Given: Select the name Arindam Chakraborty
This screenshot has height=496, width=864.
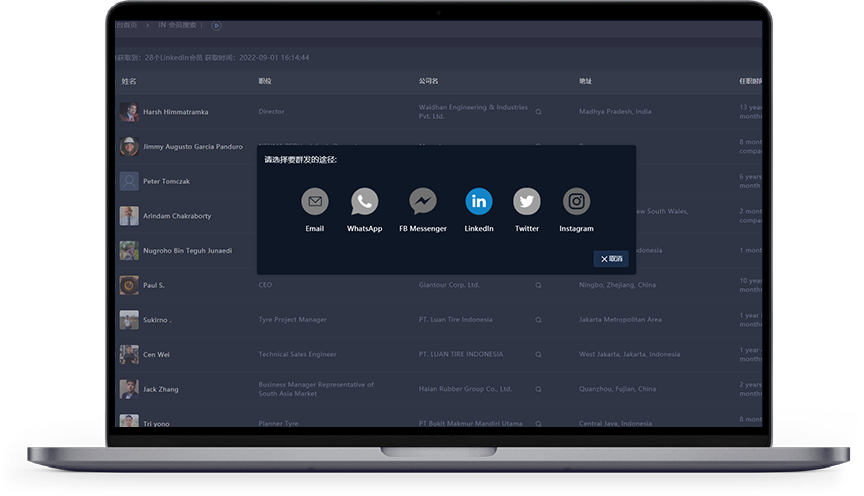Looking at the screenshot, I should (x=177, y=216).
